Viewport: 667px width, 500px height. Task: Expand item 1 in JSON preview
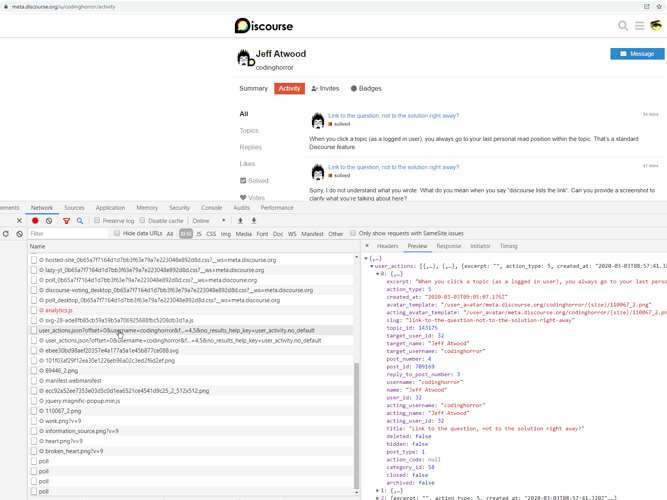(x=377, y=491)
